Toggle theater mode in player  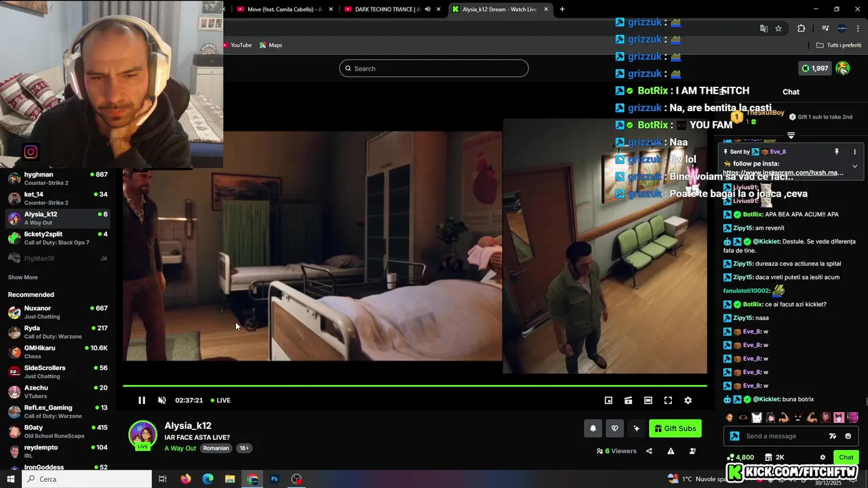coord(648,401)
